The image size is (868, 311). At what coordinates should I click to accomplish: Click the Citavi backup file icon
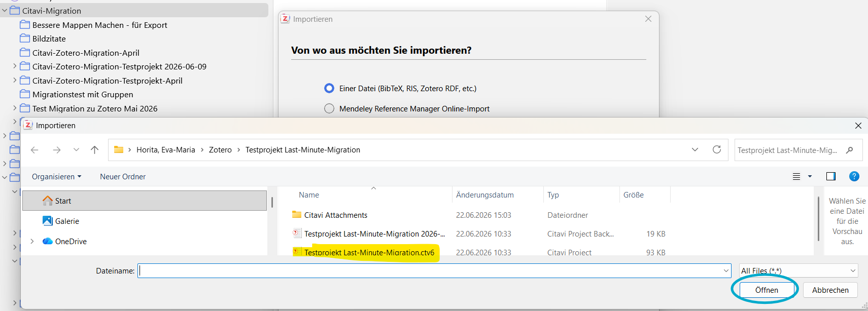point(297,233)
